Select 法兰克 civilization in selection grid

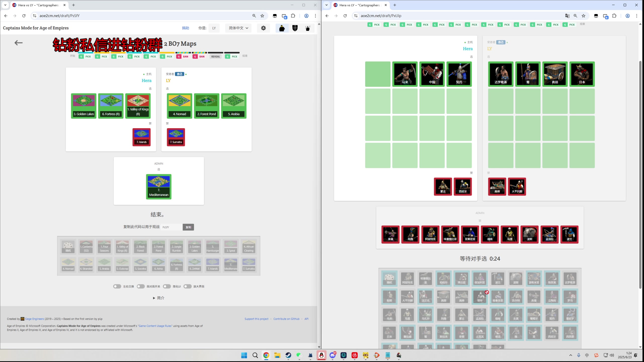coord(425,296)
